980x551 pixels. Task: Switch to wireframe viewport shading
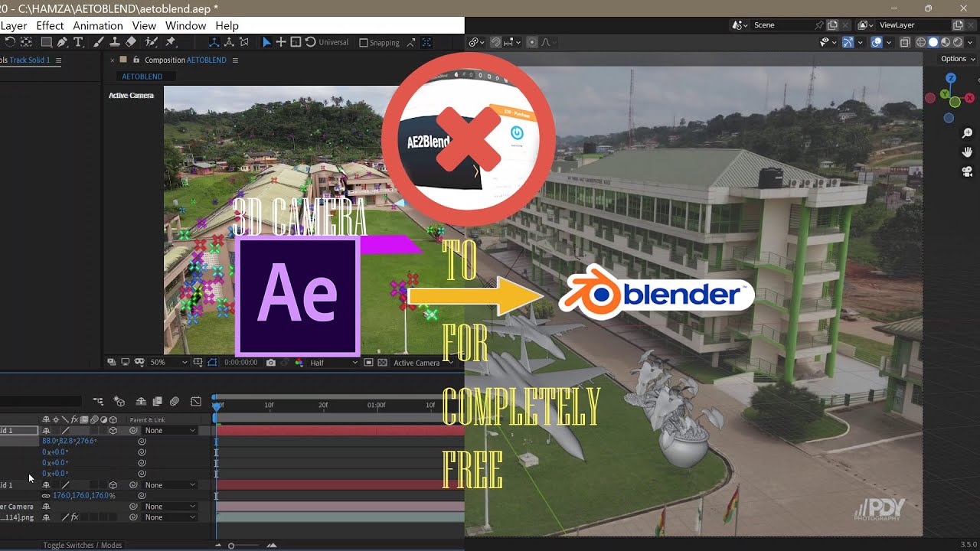pos(921,43)
